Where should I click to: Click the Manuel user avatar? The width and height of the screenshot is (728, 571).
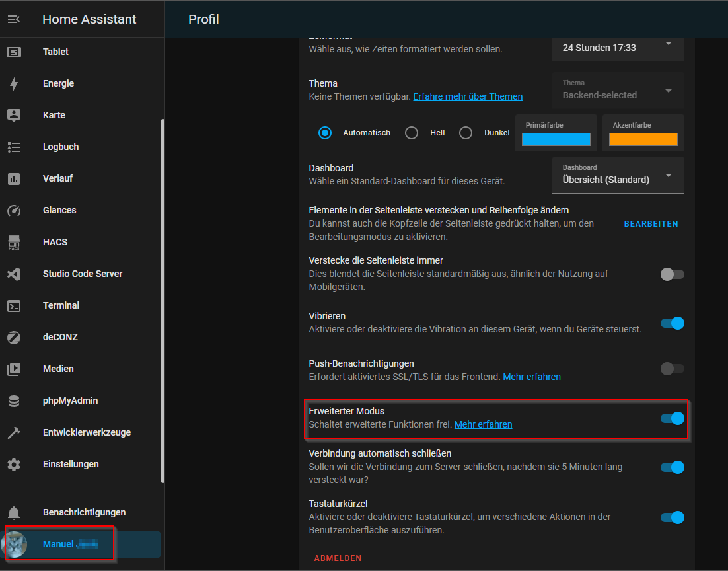(x=14, y=544)
